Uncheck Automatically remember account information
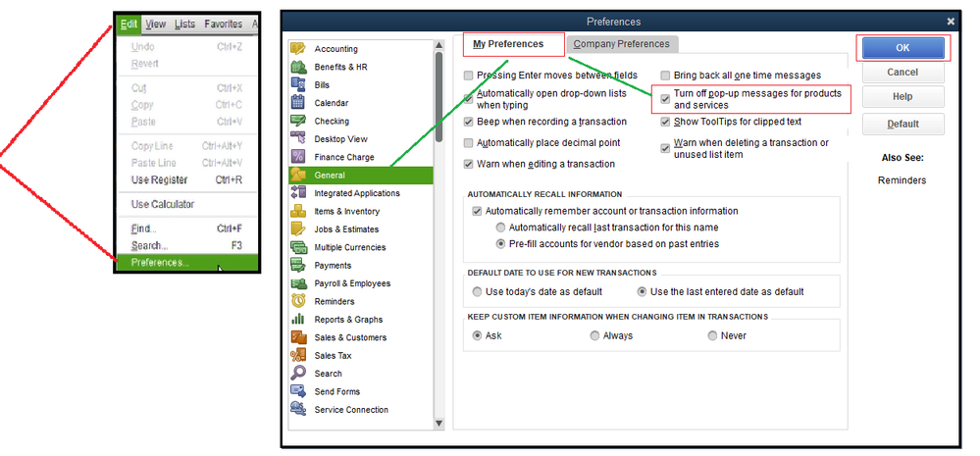The image size is (980, 456). (x=477, y=211)
